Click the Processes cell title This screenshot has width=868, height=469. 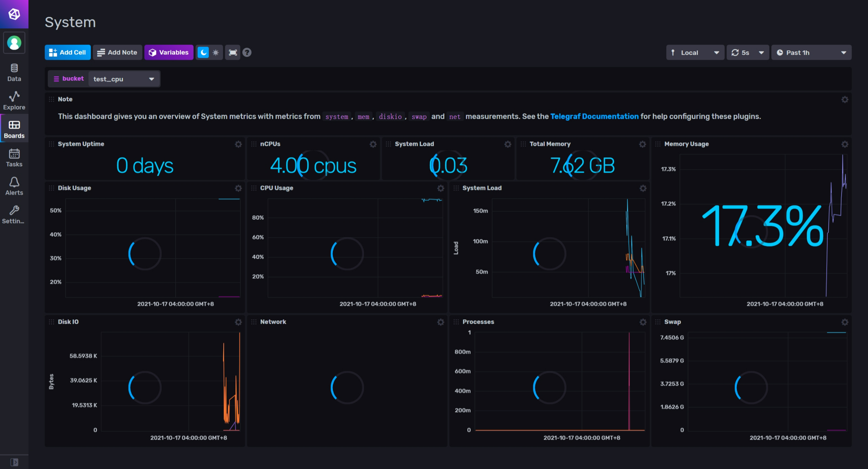478,322
